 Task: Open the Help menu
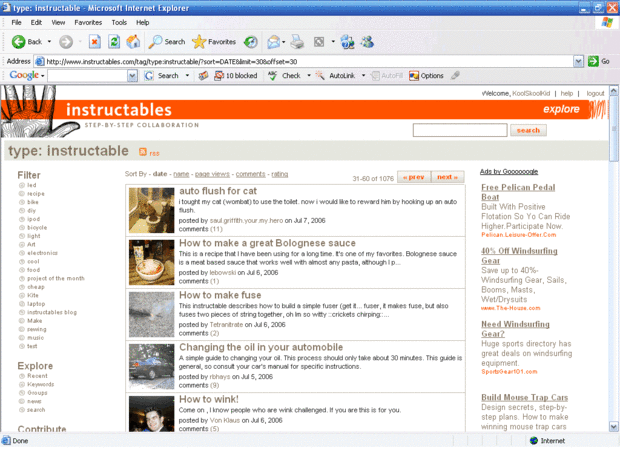coord(143,23)
